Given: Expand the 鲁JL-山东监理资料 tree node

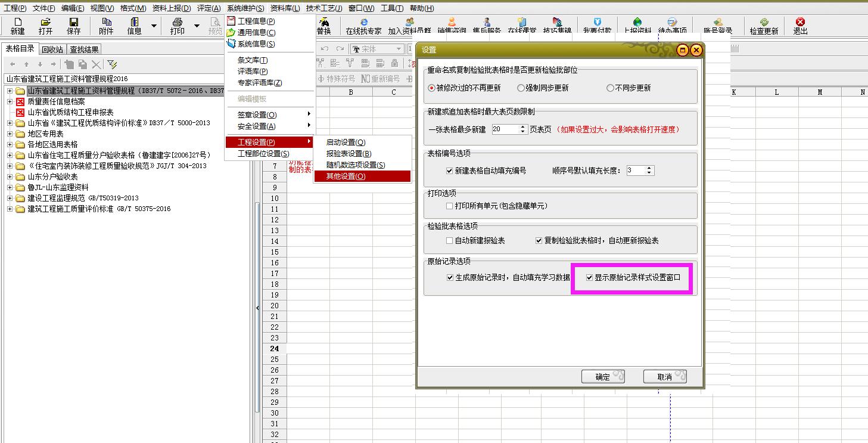Looking at the screenshot, I should (x=10, y=187).
